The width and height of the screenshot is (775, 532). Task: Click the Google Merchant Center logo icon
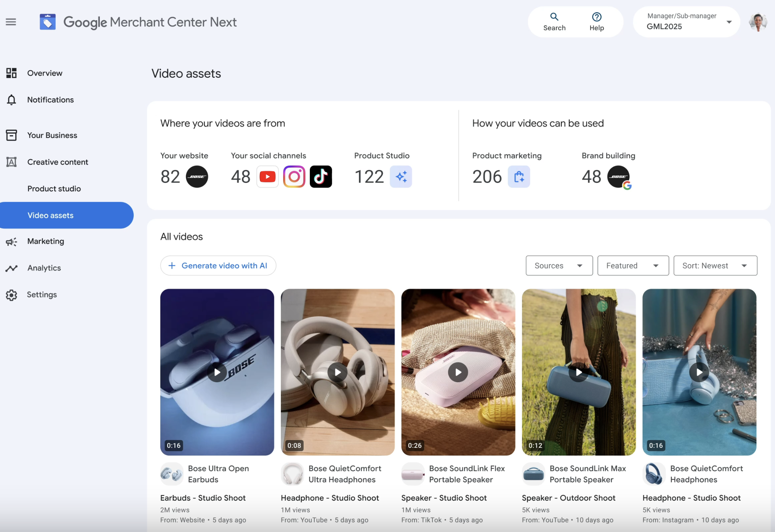48,22
